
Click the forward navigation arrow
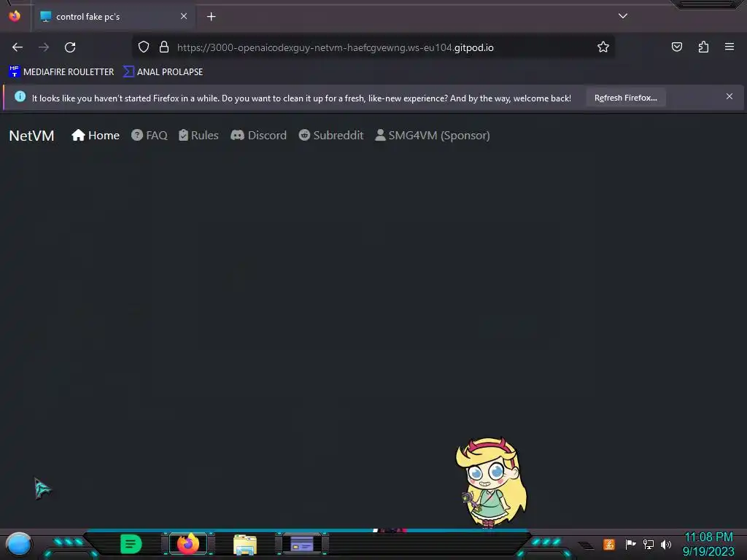pos(44,47)
